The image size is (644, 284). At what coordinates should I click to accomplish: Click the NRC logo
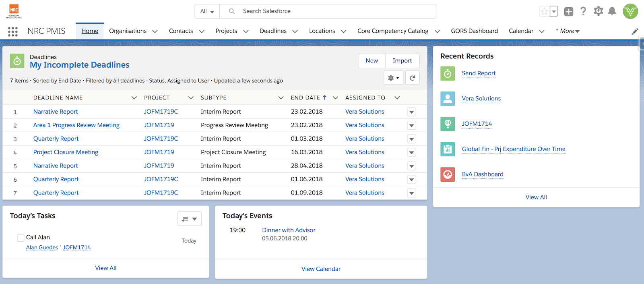[14, 11]
